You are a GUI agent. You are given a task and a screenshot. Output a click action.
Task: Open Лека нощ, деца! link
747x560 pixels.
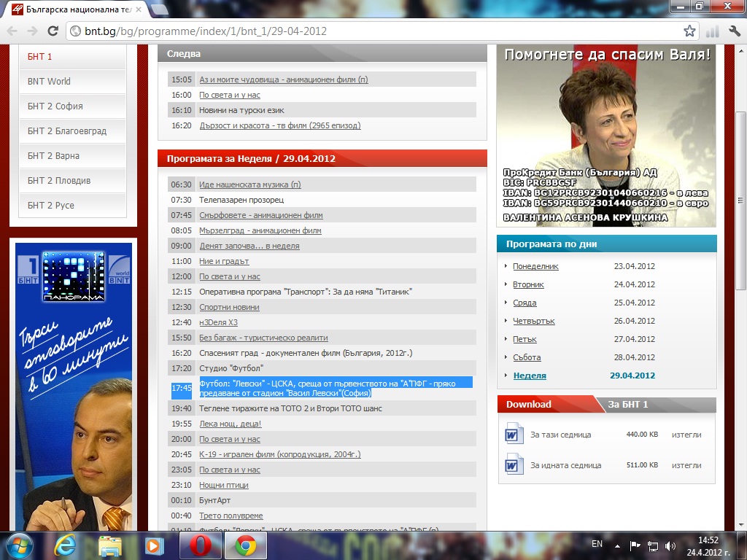click(x=230, y=424)
